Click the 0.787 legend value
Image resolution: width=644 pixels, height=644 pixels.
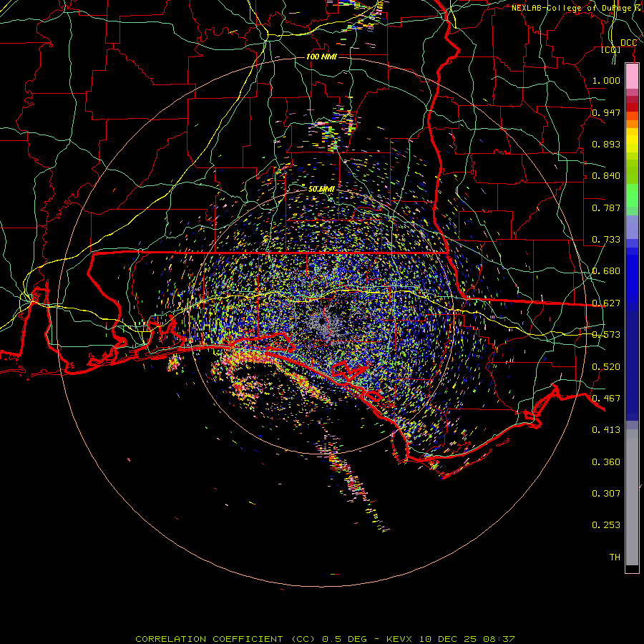pos(606,208)
